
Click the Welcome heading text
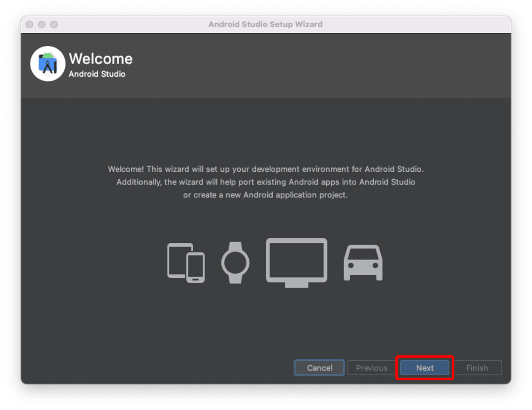[101, 59]
